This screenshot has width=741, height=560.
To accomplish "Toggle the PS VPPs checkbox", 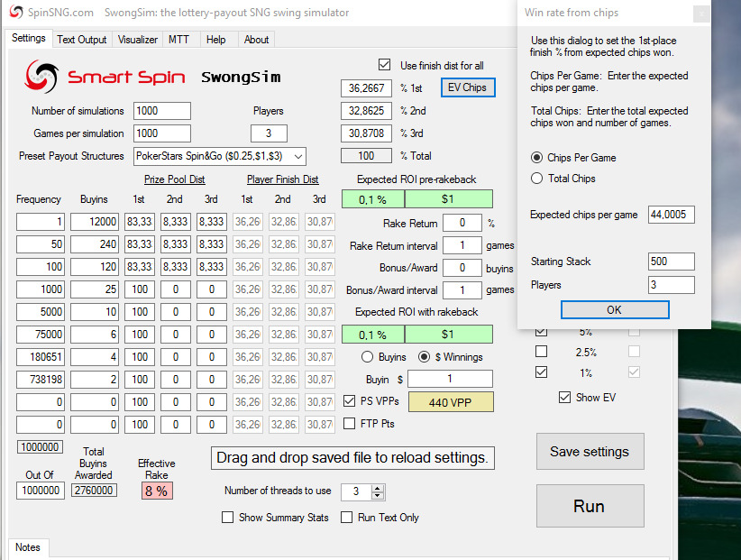I will [x=349, y=401].
